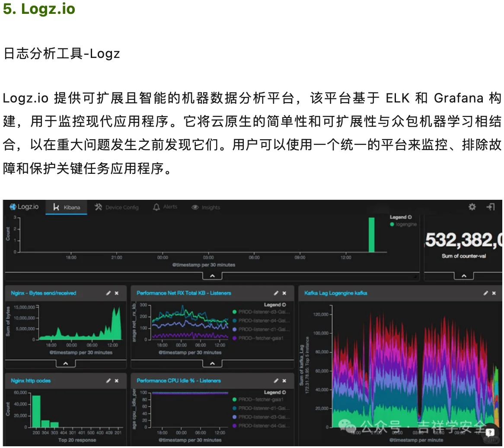The height and width of the screenshot is (448, 504).
Task: Open settings via the gear icon
Action: (472, 207)
